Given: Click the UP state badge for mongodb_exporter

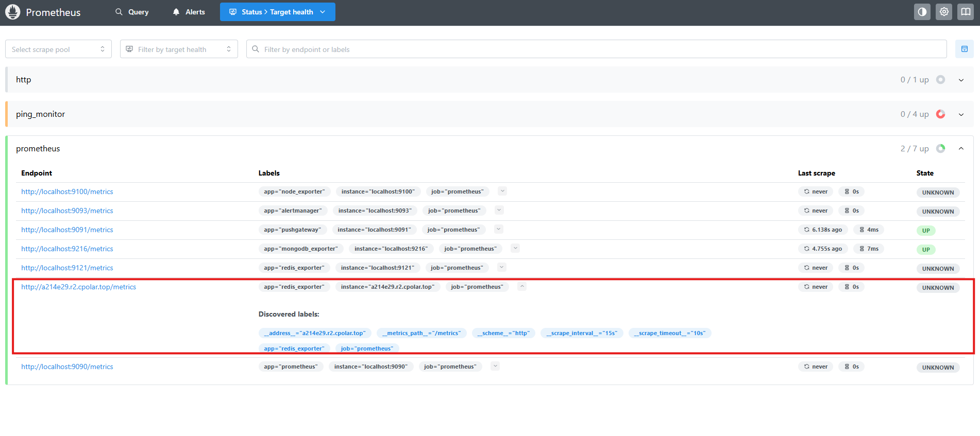Looking at the screenshot, I should (926, 250).
